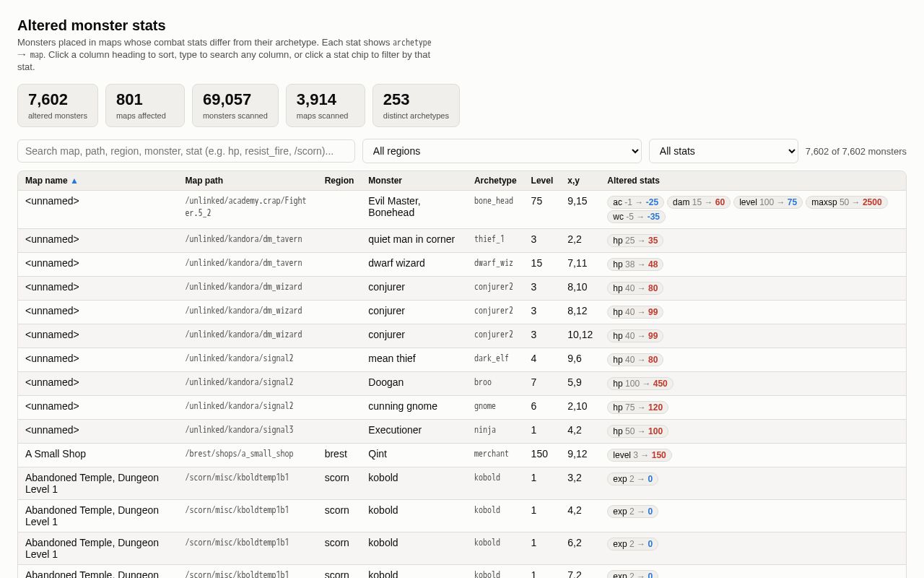The width and height of the screenshot is (924, 578).
Task: Click the '253 distinct archetypes' card
Action: 416,105
